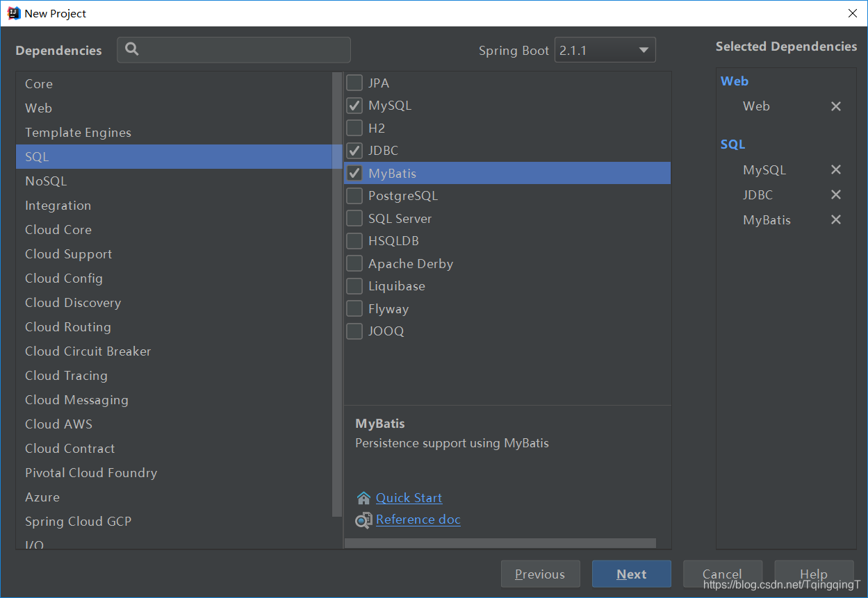The height and width of the screenshot is (598, 868).
Task: Uncheck the MySQL dependency checkbox
Action: (x=354, y=106)
